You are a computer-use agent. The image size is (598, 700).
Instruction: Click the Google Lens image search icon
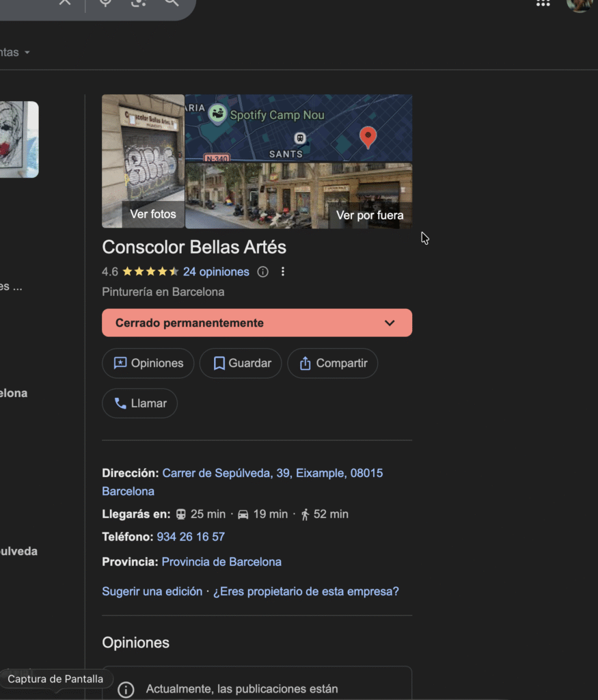point(139,2)
